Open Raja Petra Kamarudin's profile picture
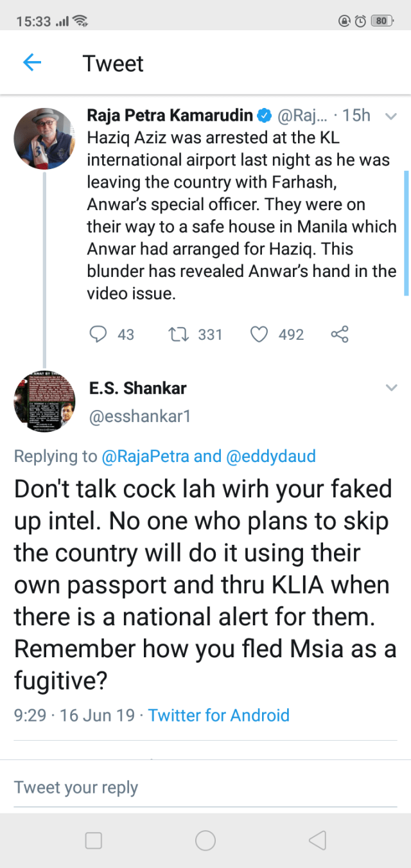The width and height of the screenshot is (411, 868). tap(44, 139)
